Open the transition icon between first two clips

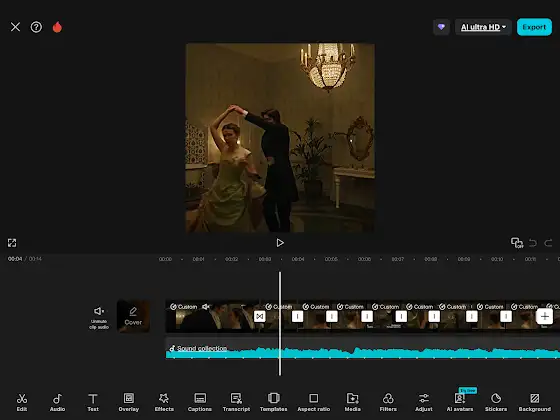coord(260,316)
